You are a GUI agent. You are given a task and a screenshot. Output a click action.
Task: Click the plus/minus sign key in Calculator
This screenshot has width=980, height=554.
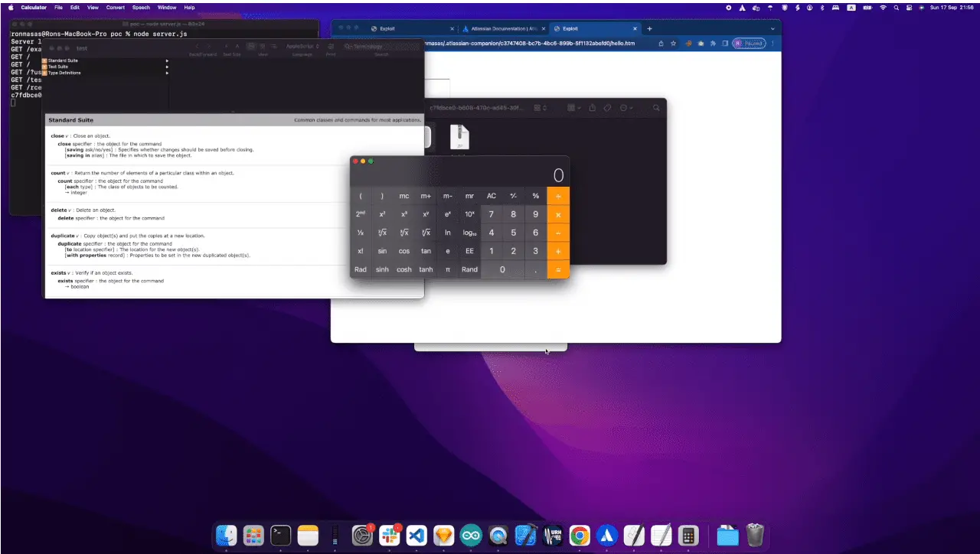click(x=514, y=196)
